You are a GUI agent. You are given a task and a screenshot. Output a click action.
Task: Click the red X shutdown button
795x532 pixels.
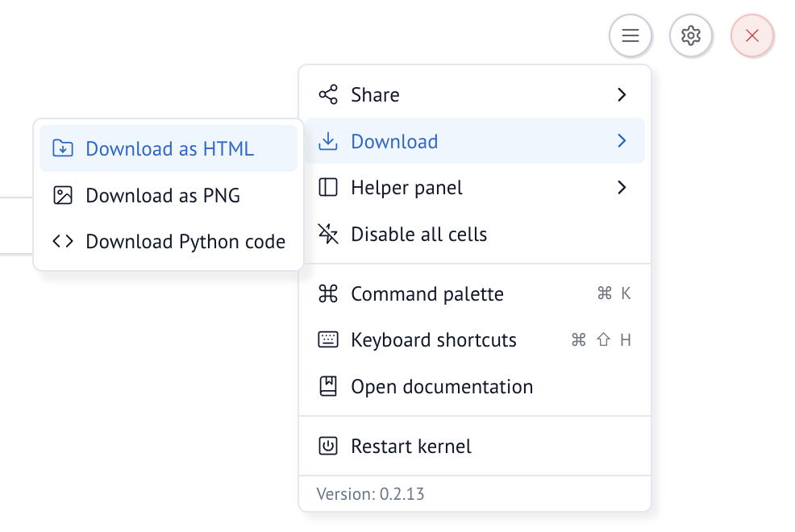click(752, 35)
